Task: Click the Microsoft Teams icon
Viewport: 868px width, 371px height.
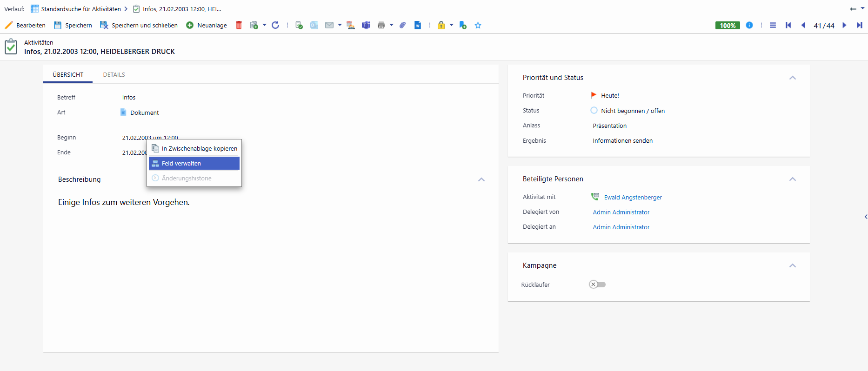Action: pyautogui.click(x=366, y=25)
